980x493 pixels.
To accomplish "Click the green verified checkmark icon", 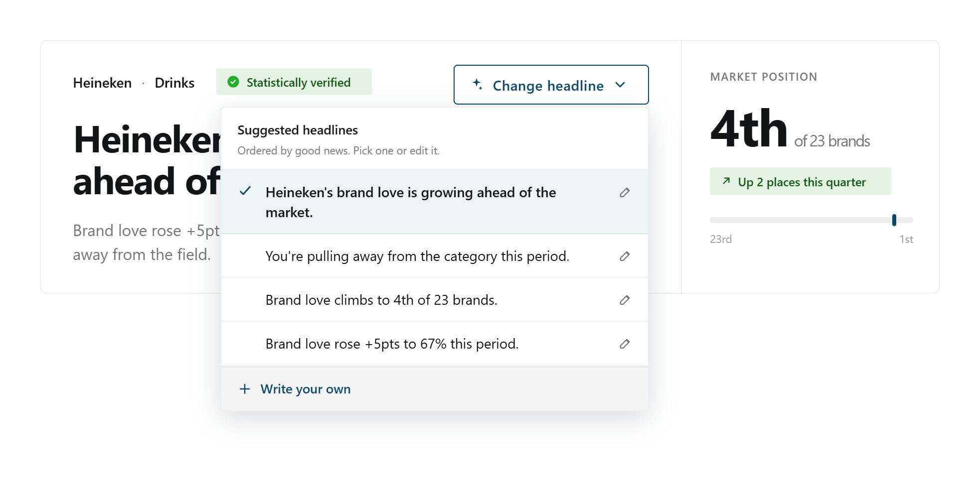I will [x=233, y=82].
